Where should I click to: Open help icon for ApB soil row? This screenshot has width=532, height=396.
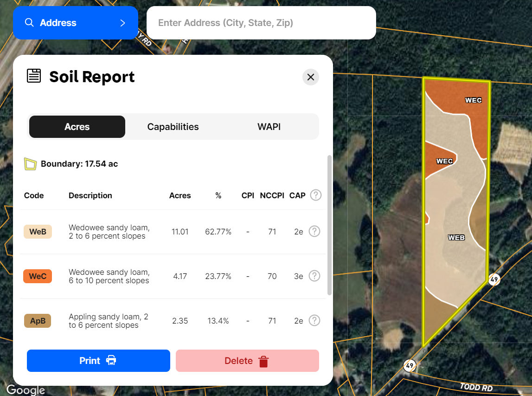point(314,320)
